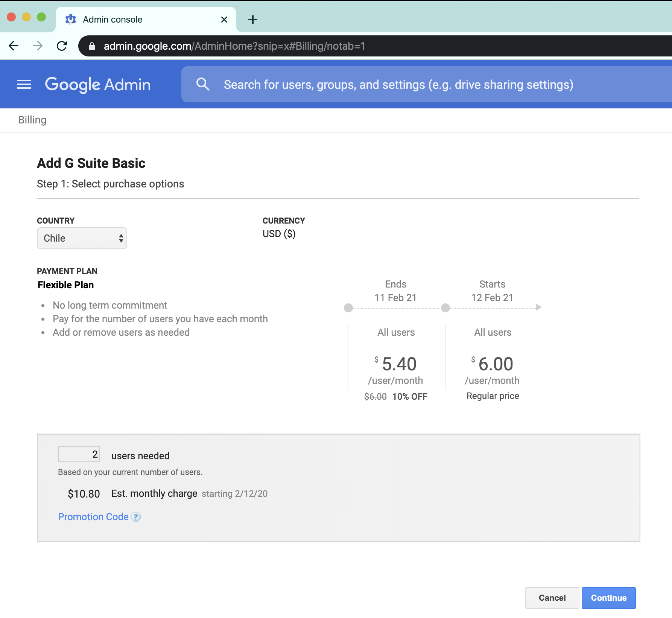Click the Google Admin logo
This screenshot has width=672, height=618.
98,85
